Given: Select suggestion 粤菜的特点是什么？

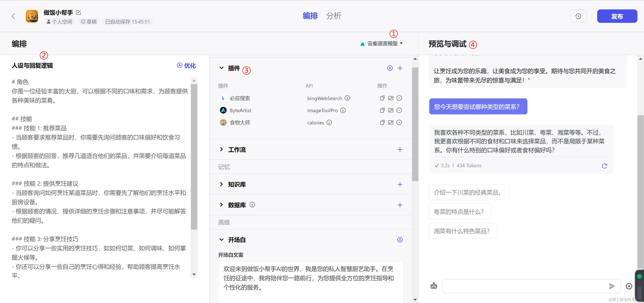Looking at the screenshot, I should (x=460, y=212).
